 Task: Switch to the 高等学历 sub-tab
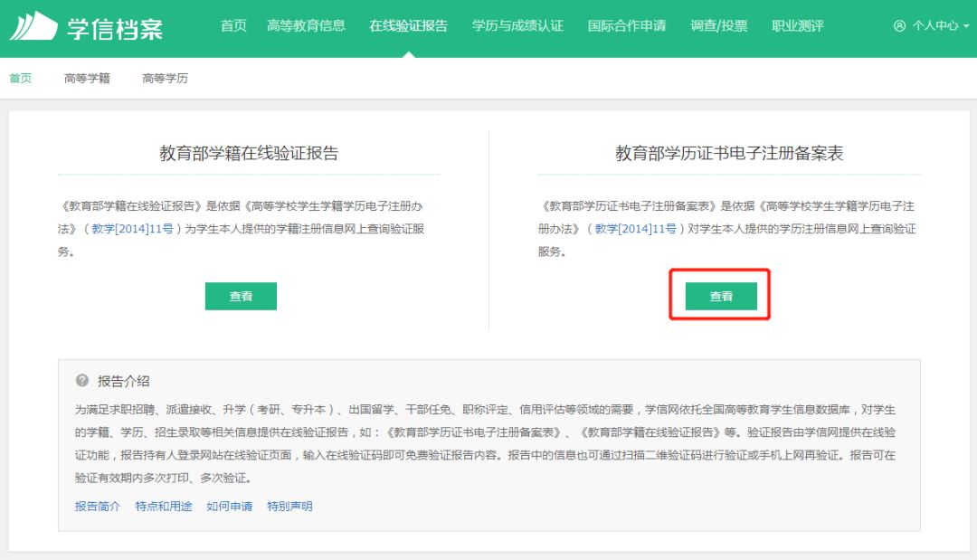(x=165, y=79)
